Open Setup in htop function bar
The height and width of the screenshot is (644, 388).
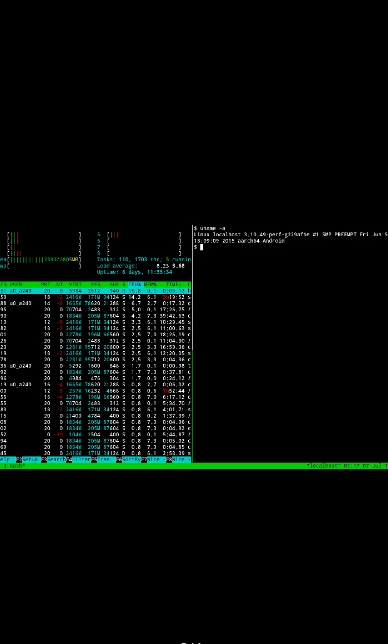32,459
